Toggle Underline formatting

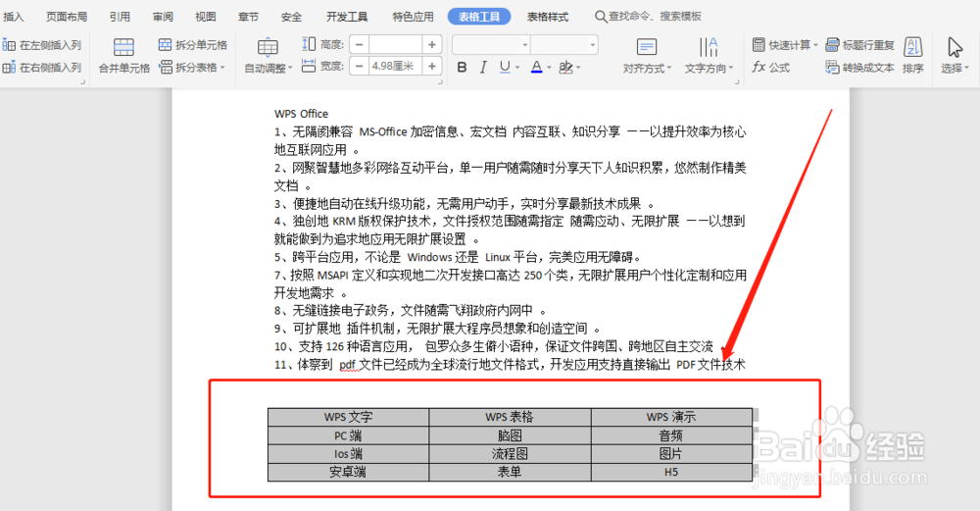pos(505,67)
